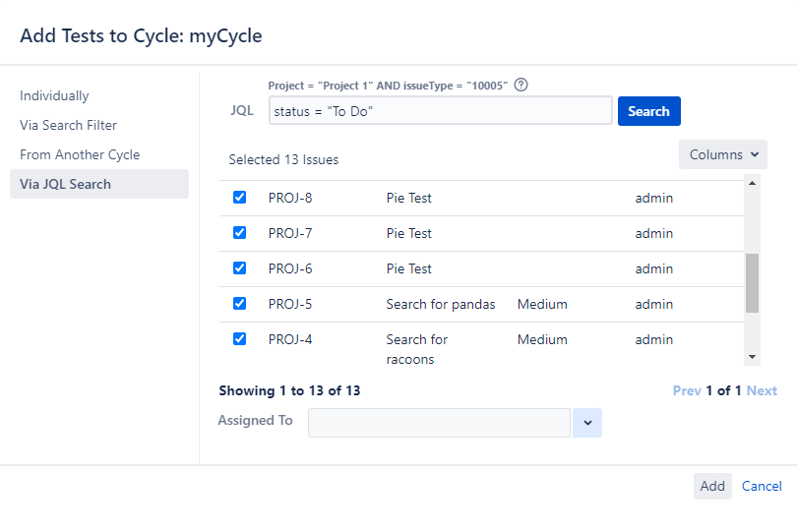Click the PROJ-7 issue key

click(x=290, y=233)
